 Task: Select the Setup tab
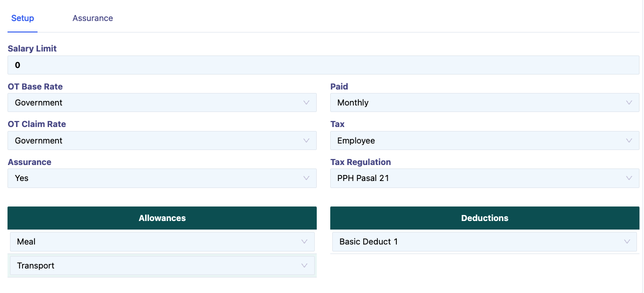point(23,18)
